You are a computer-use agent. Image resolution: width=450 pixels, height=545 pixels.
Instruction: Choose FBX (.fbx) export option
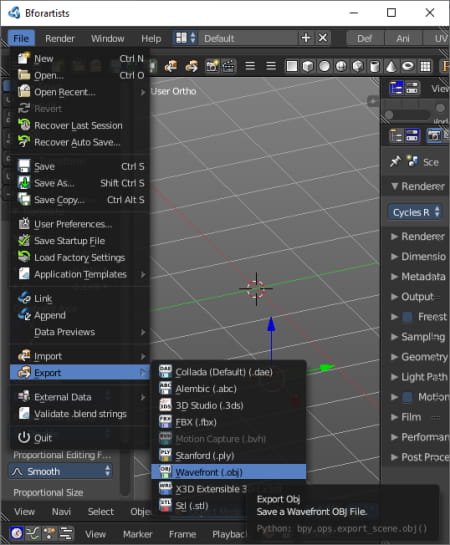coord(229,422)
